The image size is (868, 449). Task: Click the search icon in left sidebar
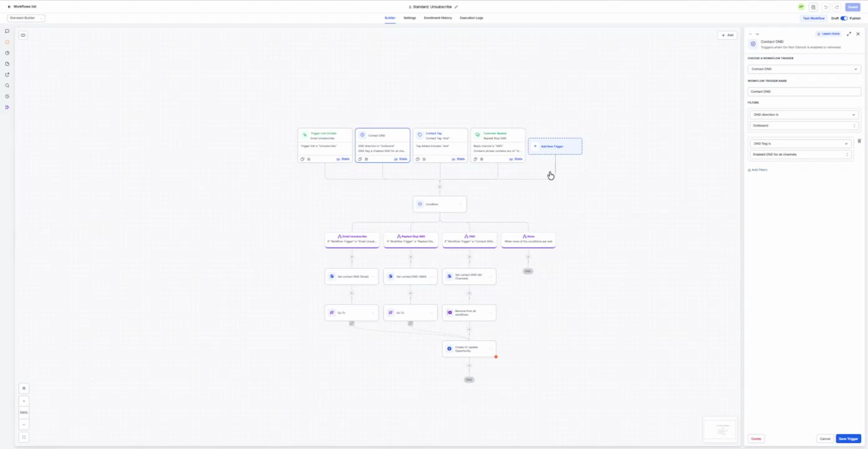[7, 85]
